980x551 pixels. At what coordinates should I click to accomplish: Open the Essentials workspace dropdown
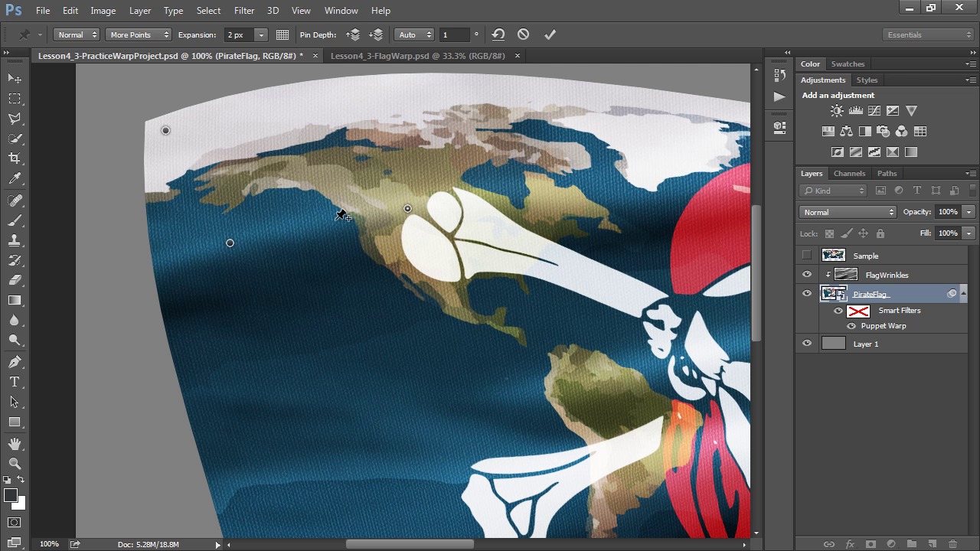pos(927,34)
